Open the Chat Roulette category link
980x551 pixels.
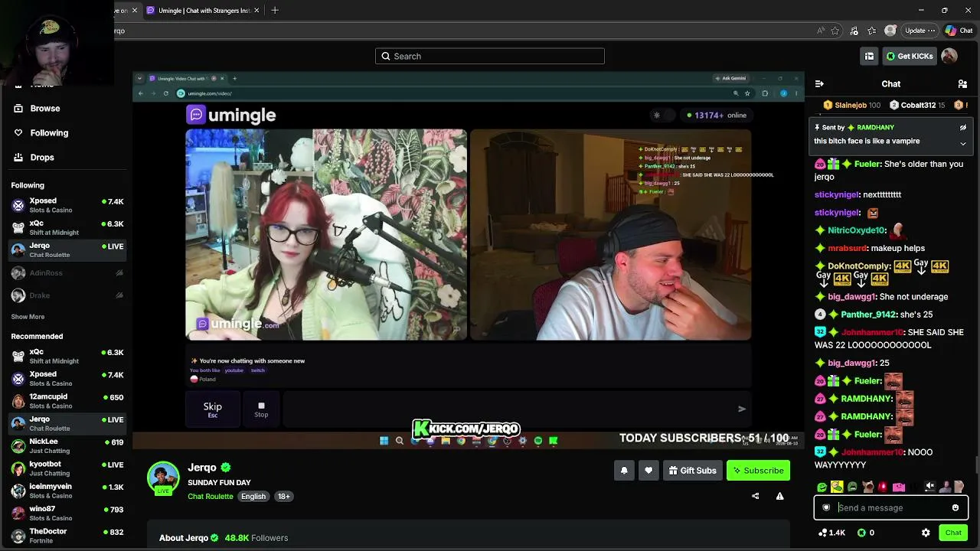[x=211, y=496]
